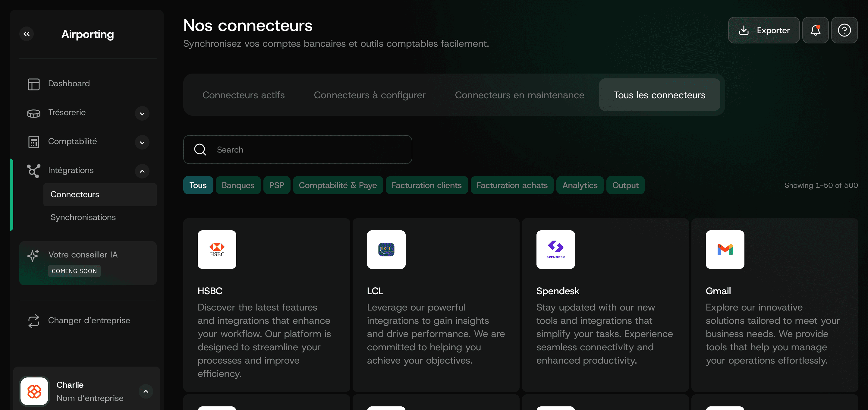The height and width of the screenshot is (410, 868).
Task: Toggle the PSP filter chip
Action: [x=277, y=185]
